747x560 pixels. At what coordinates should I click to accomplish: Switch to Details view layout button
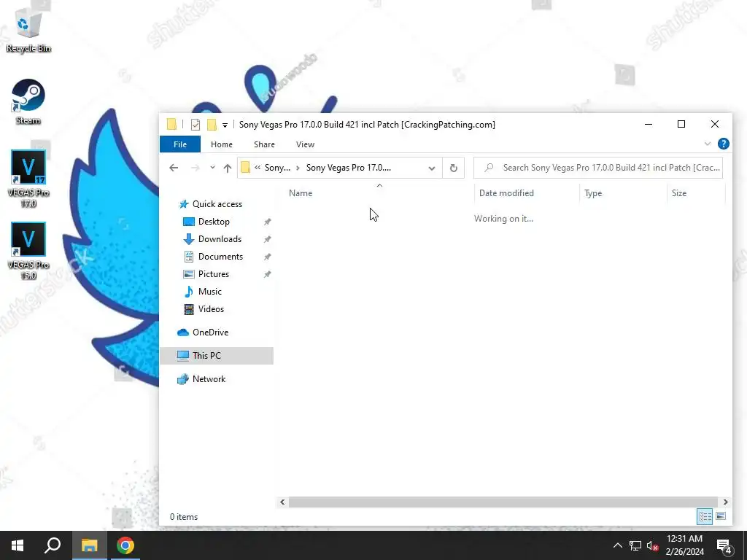[705, 516]
